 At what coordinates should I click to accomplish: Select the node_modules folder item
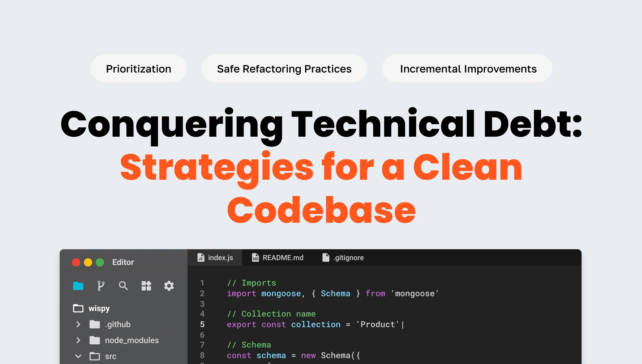pyautogui.click(x=132, y=340)
